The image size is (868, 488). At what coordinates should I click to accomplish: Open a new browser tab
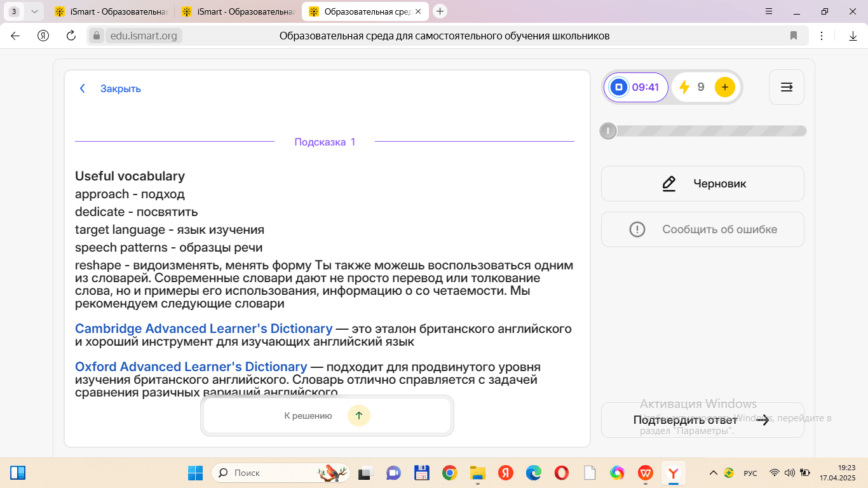tap(440, 11)
